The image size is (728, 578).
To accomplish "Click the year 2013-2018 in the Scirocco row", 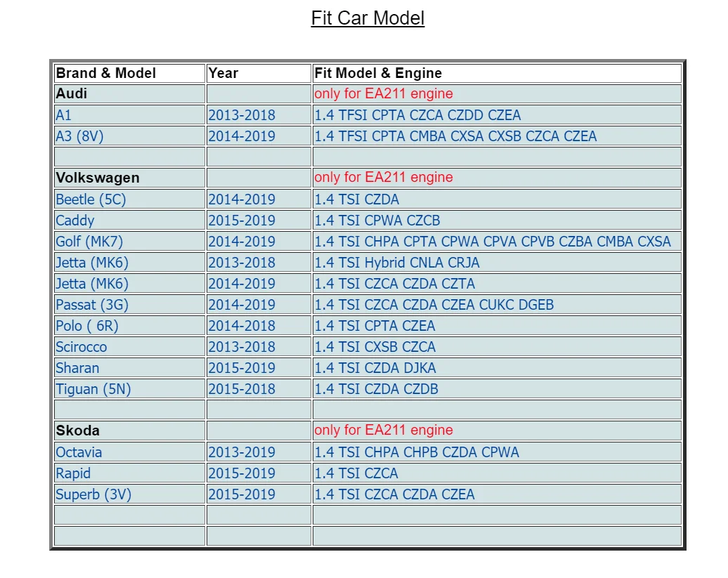I will (x=259, y=346).
